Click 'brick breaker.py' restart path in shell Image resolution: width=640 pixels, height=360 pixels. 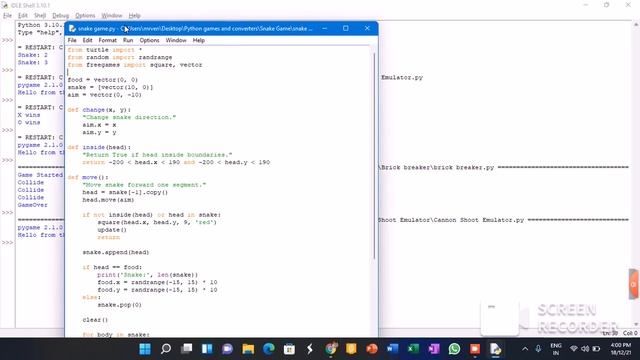pos(464,167)
